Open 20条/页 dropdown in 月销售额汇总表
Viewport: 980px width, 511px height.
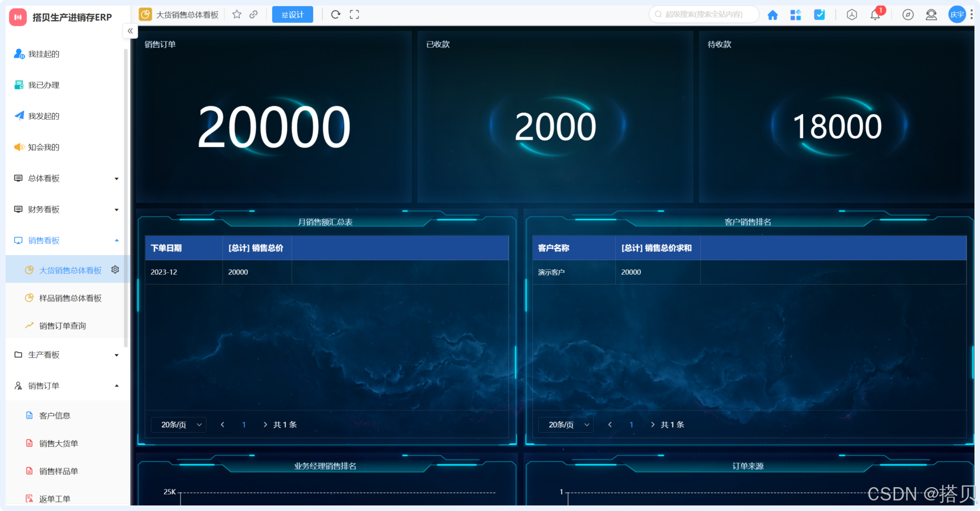[179, 424]
